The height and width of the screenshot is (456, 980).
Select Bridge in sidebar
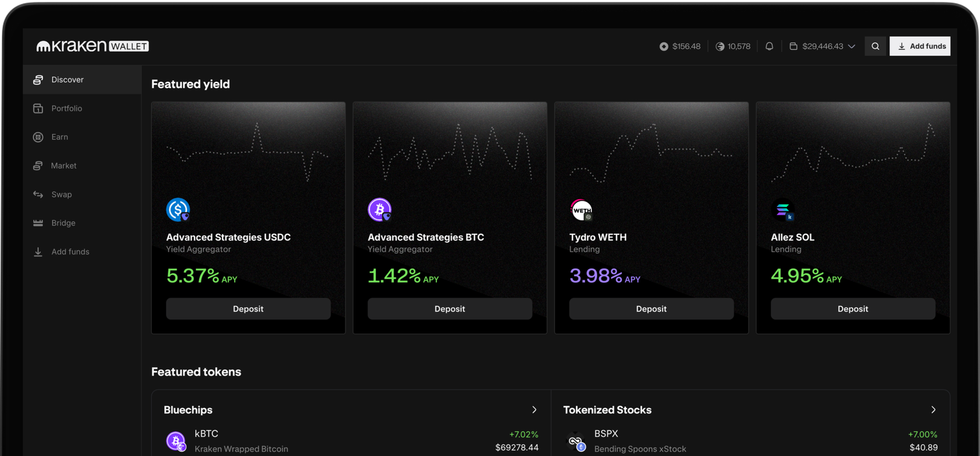[x=82, y=223]
